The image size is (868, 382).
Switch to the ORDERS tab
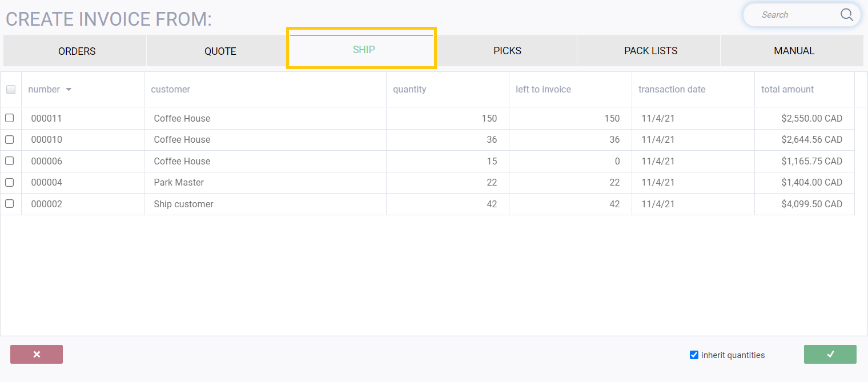click(77, 51)
